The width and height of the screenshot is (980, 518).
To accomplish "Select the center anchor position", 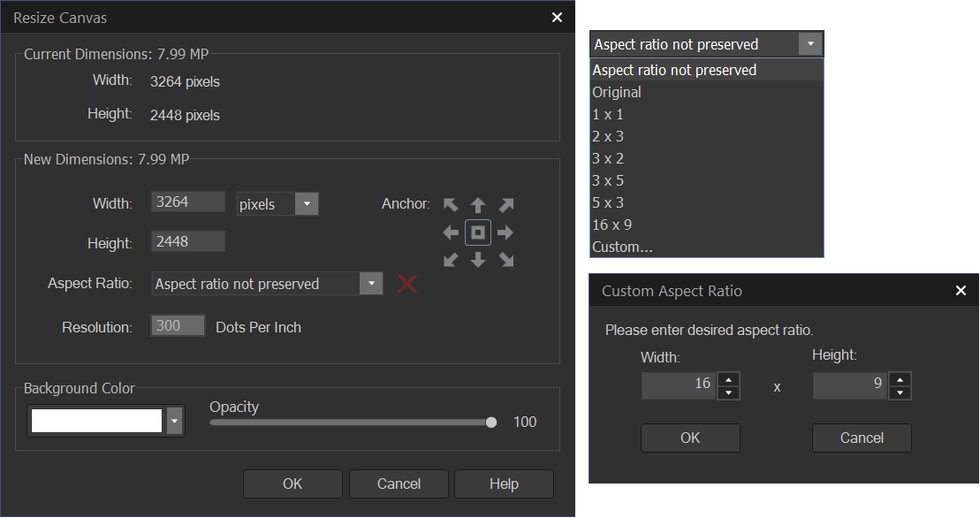I will tap(478, 232).
